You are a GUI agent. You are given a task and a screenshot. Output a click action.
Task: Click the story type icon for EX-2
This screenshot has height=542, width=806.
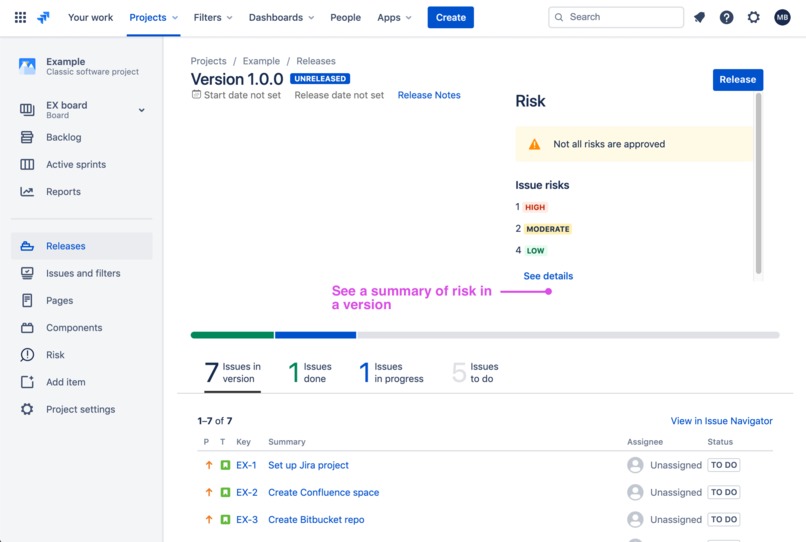[x=225, y=492]
